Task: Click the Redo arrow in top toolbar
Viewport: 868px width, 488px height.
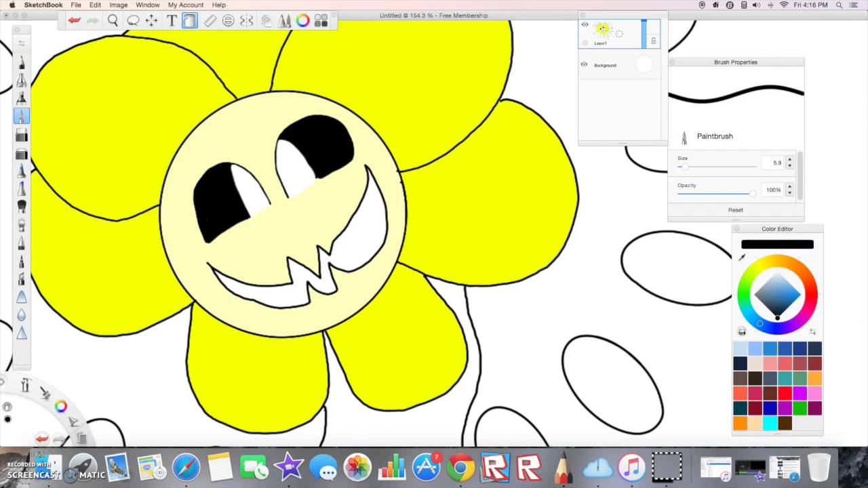Action: (92, 20)
